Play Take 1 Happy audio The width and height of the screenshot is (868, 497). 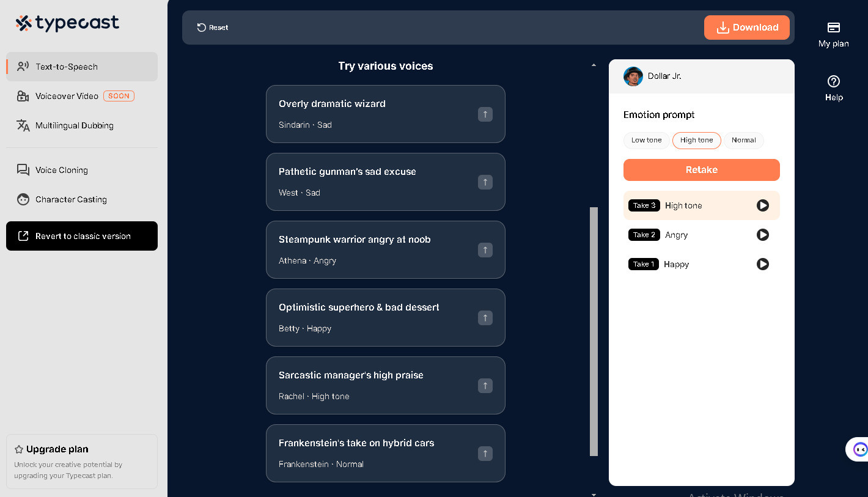(x=763, y=264)
